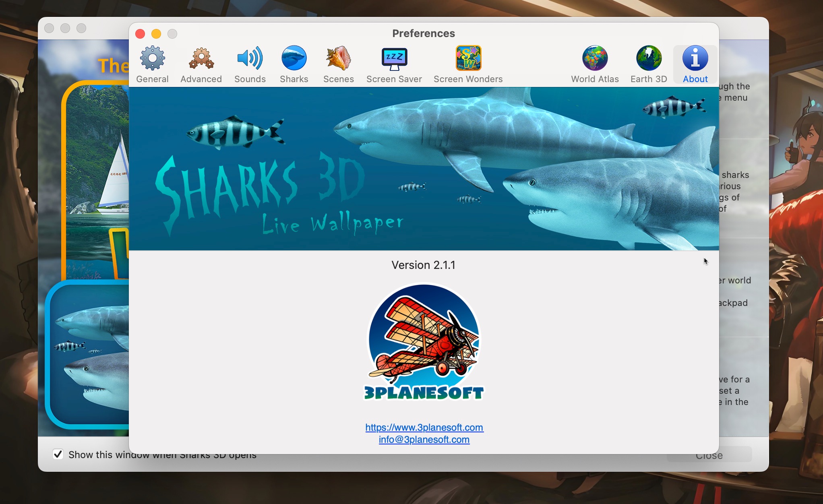Click the 3Planesoft biplane logo
823x504 pixels.
point(424,342)
